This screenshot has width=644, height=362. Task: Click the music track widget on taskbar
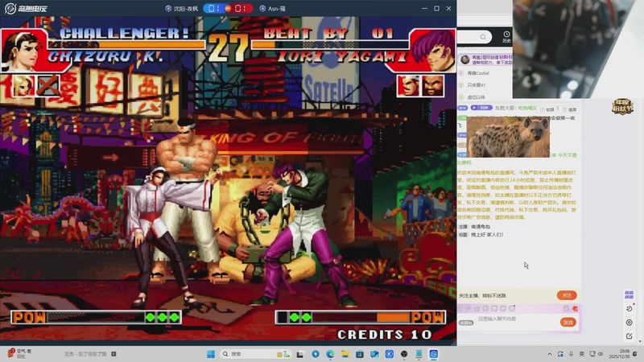coord(89,354)
